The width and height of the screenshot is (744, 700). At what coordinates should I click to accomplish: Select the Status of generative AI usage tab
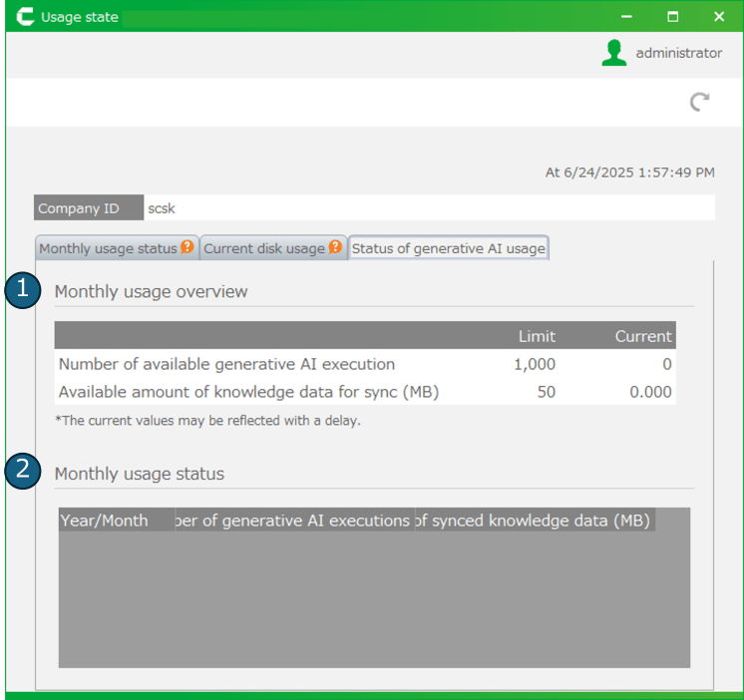point(448,248)
